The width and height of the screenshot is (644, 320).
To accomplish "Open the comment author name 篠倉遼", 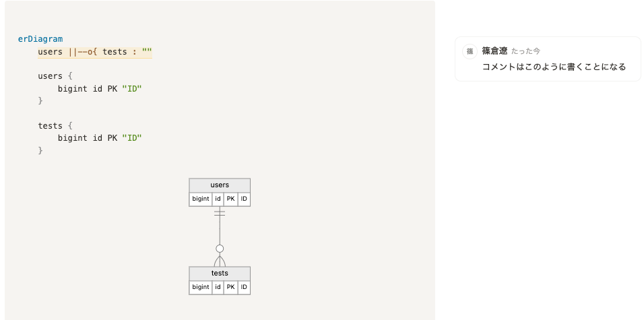I will coord(494,51).
